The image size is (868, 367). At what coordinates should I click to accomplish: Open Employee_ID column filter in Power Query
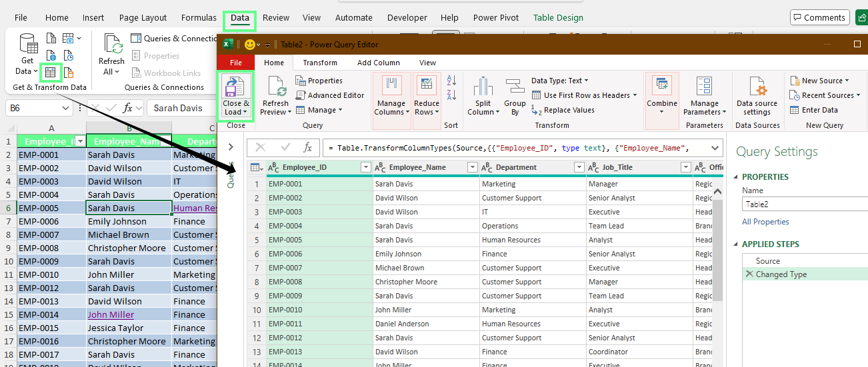click(365, 167)
